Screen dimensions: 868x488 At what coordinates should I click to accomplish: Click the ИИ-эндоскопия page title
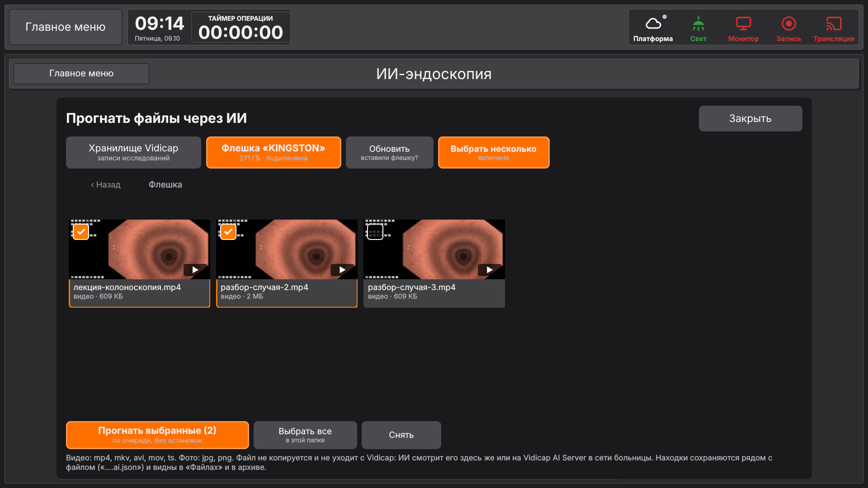[x=434, y=74]
